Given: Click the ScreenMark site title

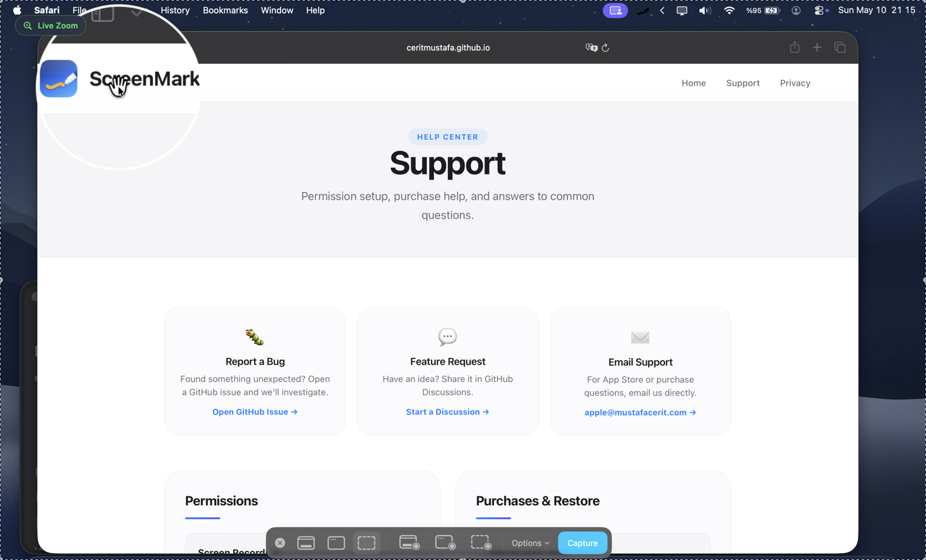Looking at the screenshot, I should [x=144, y=79].
